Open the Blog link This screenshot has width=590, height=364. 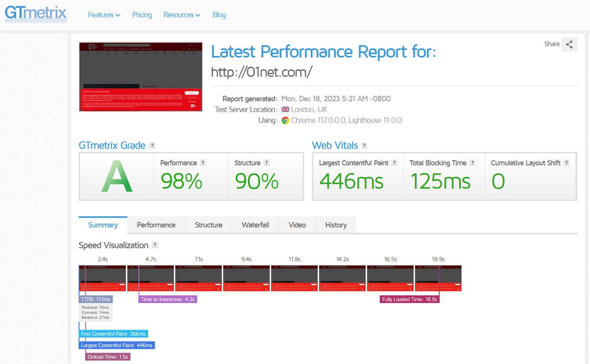(219, 15)
